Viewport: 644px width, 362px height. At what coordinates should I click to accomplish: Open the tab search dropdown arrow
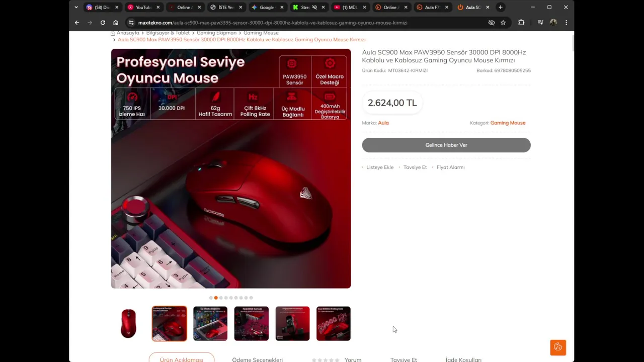click(76, 7)
